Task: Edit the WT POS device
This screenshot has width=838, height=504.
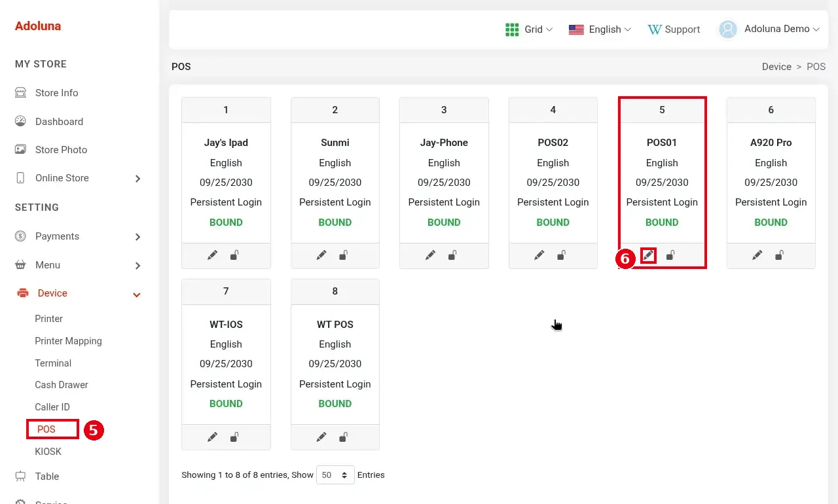Action: coord(321,437)
